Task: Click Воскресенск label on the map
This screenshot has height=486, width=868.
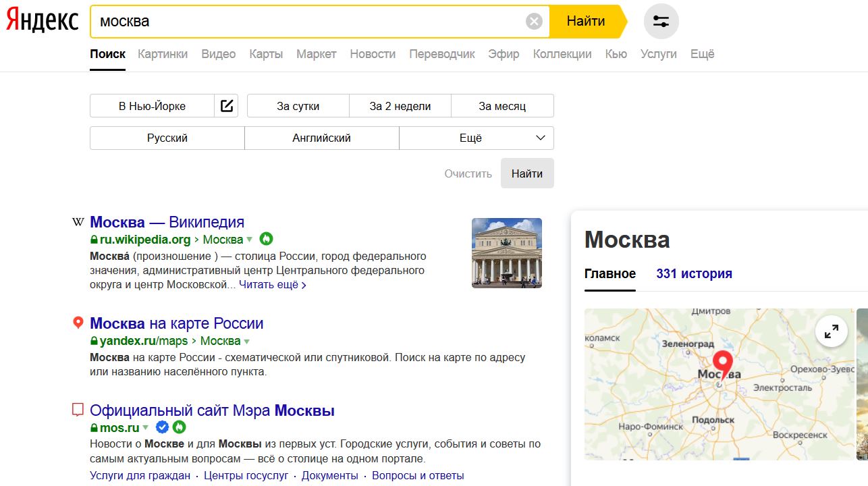Action: (x=800, y=435)
